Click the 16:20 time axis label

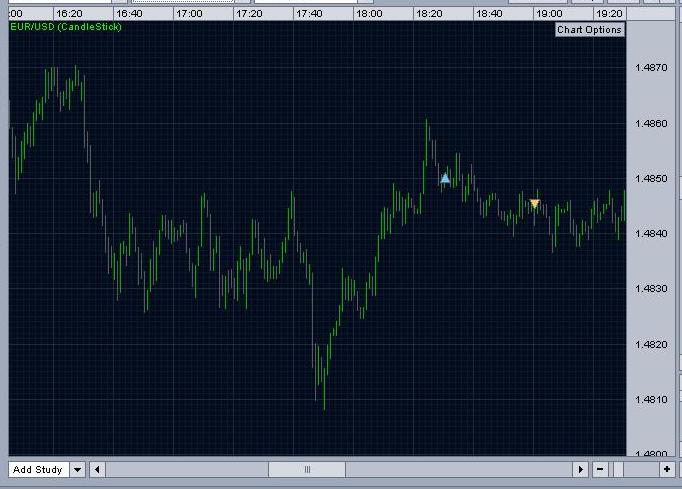coord(69,15)
